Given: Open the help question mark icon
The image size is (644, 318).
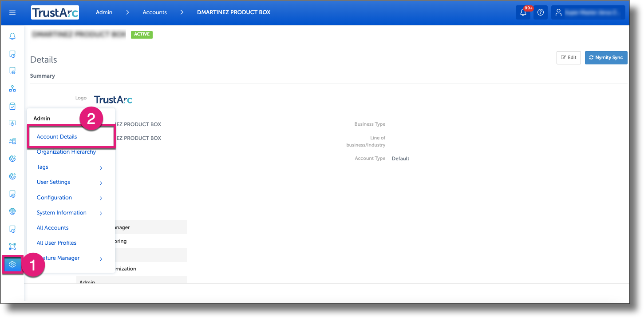Looking at the screenshot, I should [x=541, y=12].
